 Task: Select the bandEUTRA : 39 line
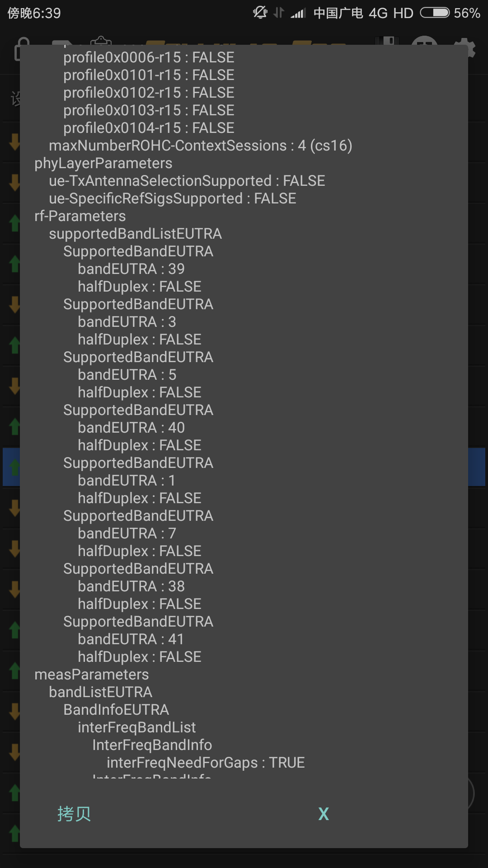131,269
